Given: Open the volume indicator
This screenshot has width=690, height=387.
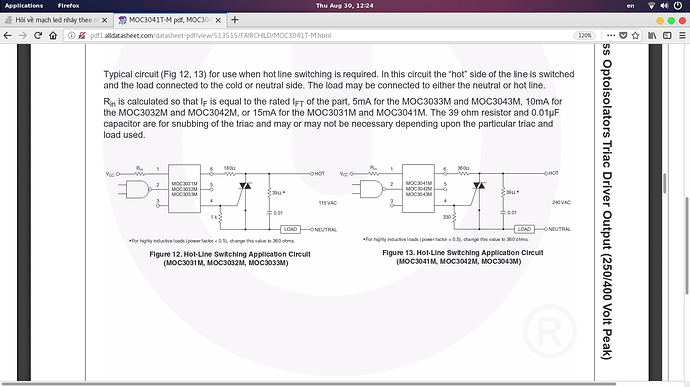Looking at the screenshot, I should pos(664,6).
